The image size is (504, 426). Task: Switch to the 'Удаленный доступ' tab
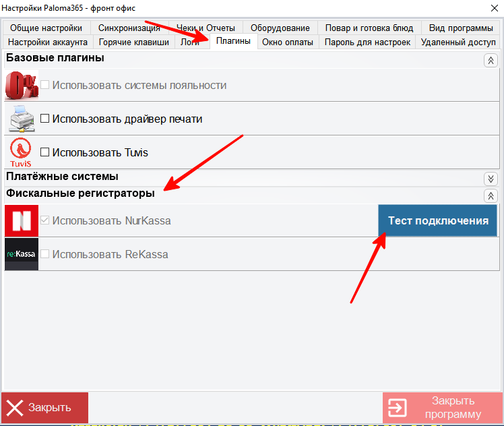(x=458, y=42)
